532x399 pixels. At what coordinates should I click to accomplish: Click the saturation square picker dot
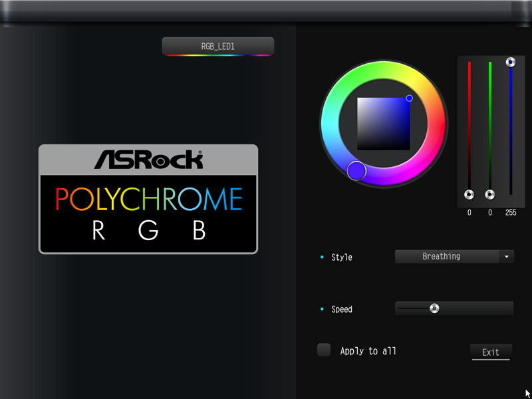[409, 98]
